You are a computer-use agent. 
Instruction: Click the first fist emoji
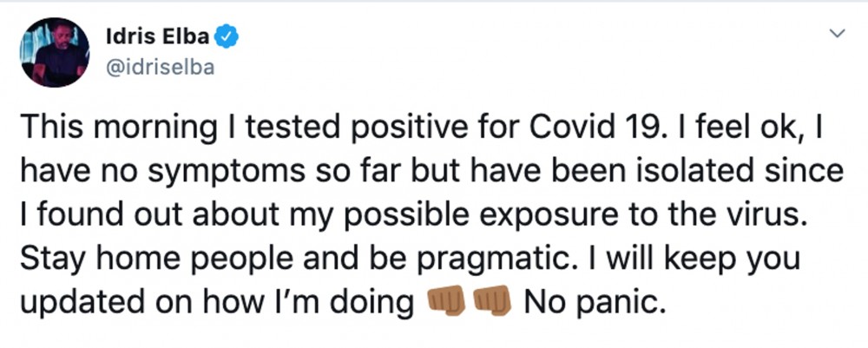point(447,301)
